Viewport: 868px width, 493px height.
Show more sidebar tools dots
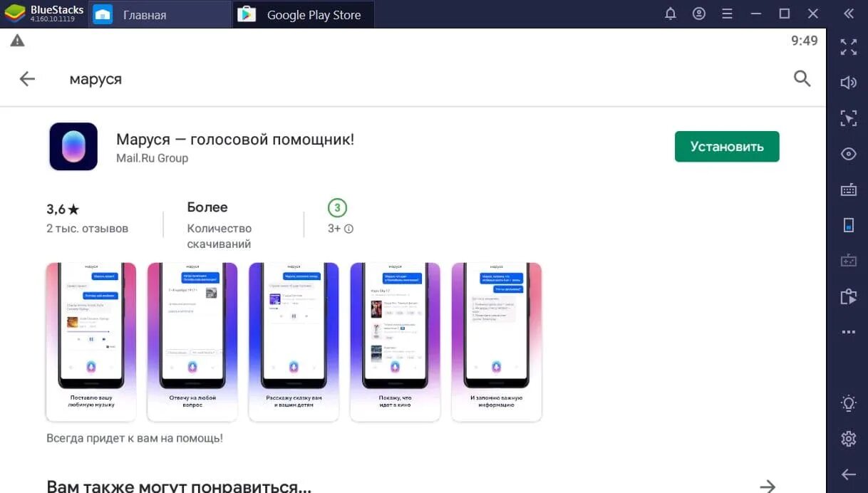[848, 332]
